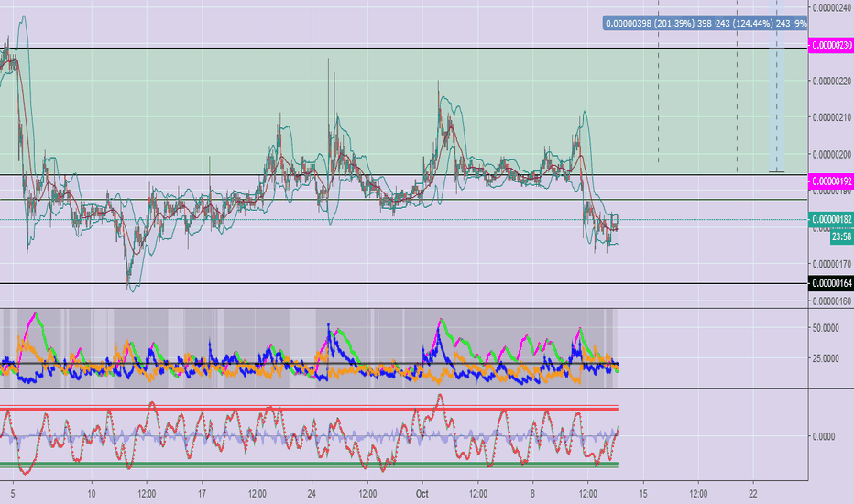Click the light blue measurement bar

point(777,86)
